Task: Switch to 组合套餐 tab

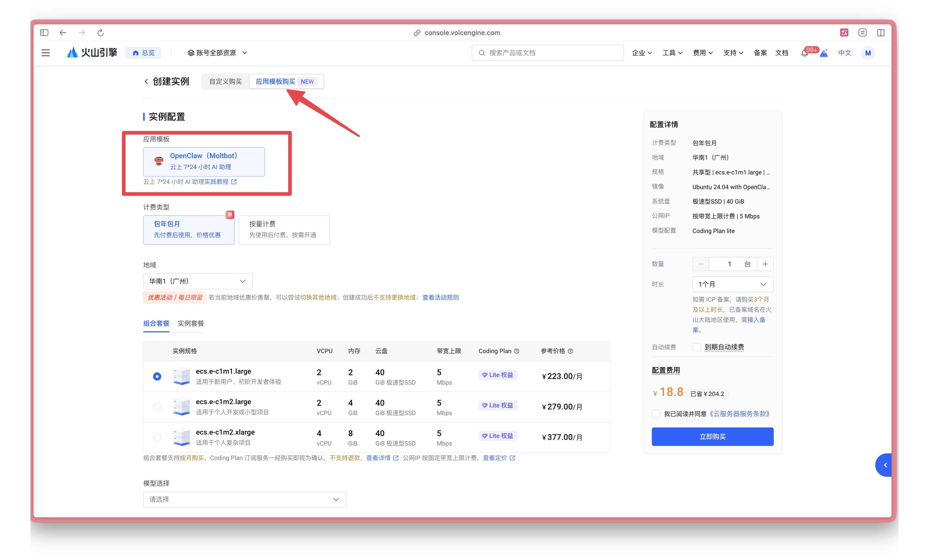Action: (x=156, y=324)
